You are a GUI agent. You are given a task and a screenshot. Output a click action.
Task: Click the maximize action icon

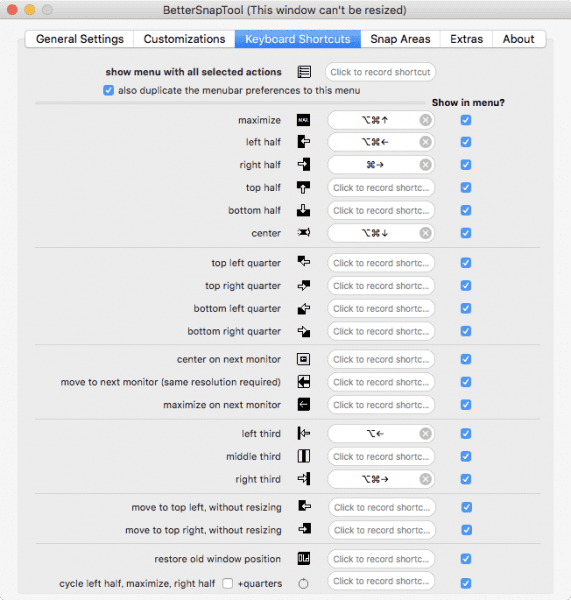[x=303, y=120]
